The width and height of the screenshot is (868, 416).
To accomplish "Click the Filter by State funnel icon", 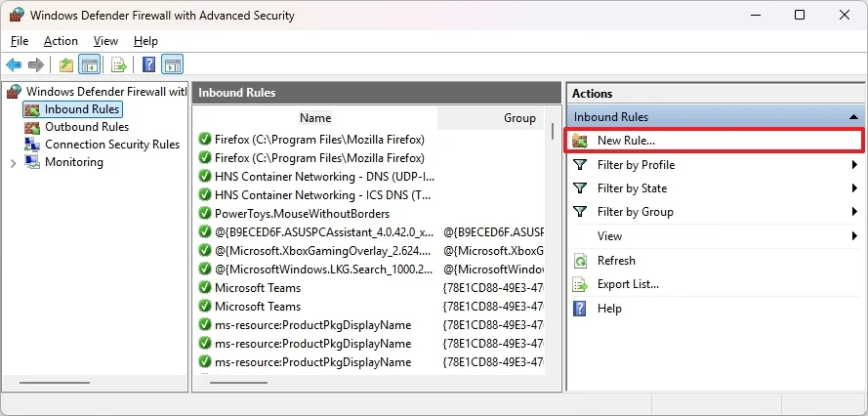I will point(580,188).
